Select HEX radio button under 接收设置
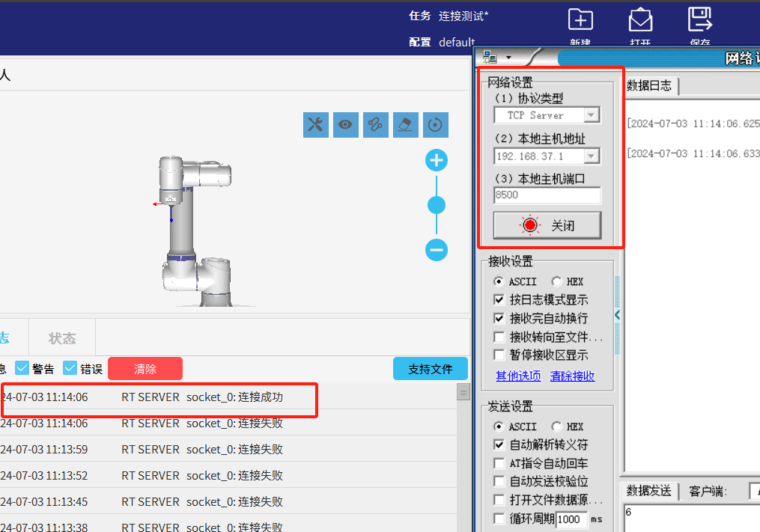 click(x=556, y=282)
